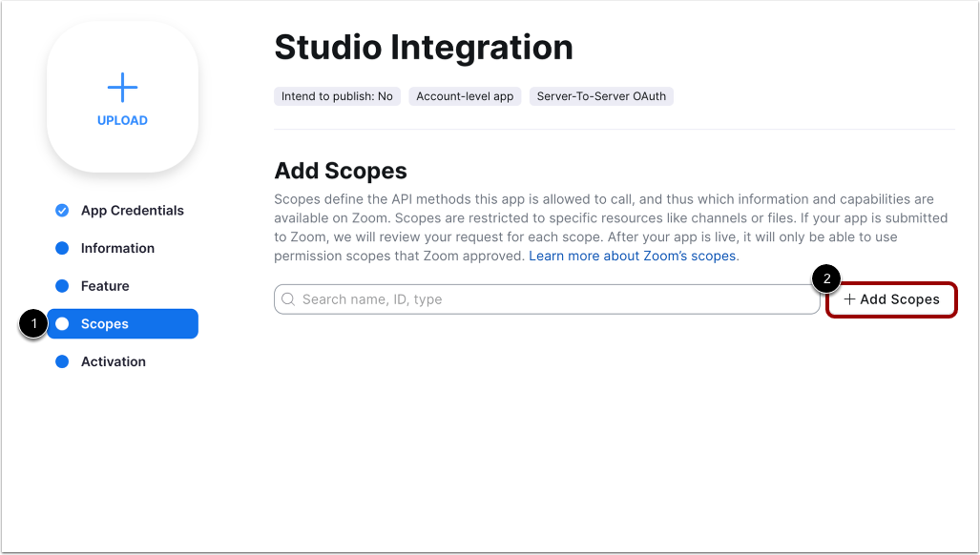Open the Activation section
This screenshot has width=980, height=555.
click(115, 361)
